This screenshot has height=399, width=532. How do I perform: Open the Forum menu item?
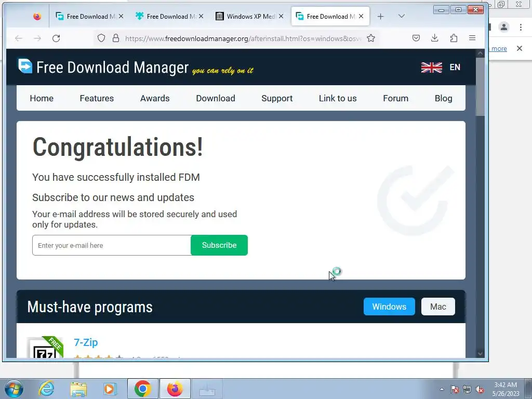coord(395,98)
